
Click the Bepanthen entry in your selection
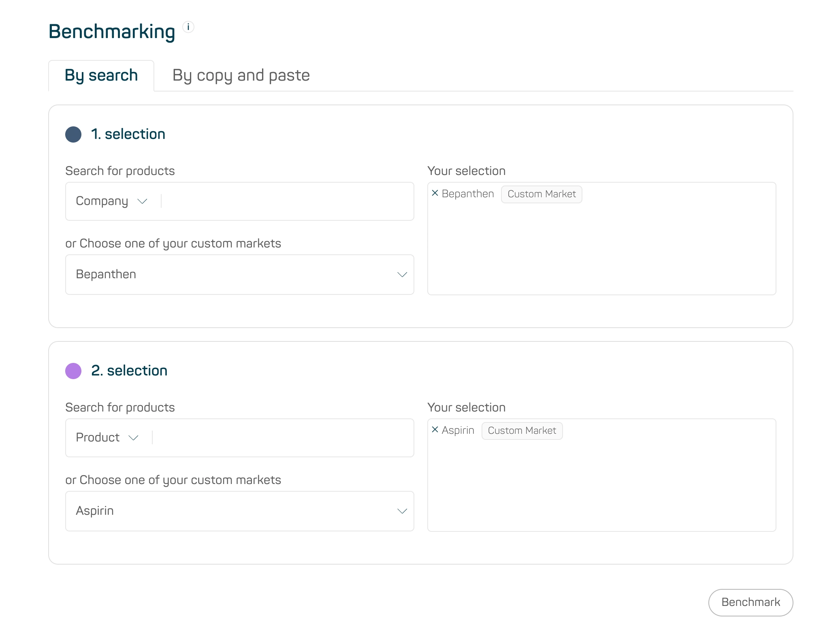(468, 194)
